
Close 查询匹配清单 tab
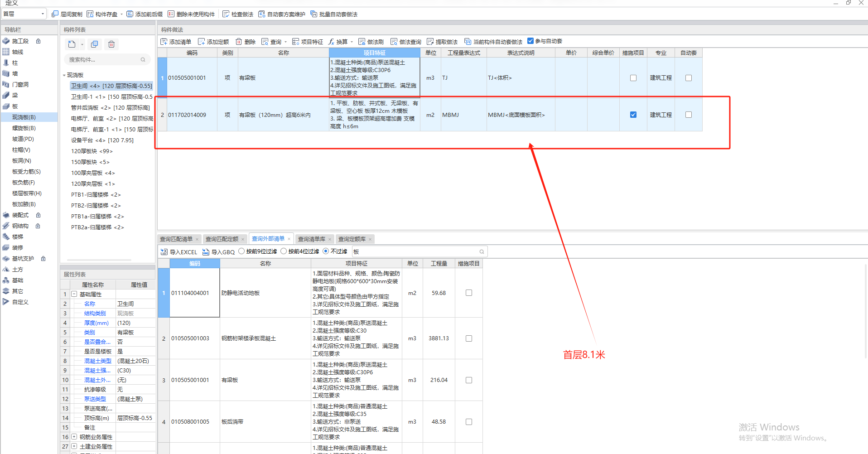click(x=197, y=239)
